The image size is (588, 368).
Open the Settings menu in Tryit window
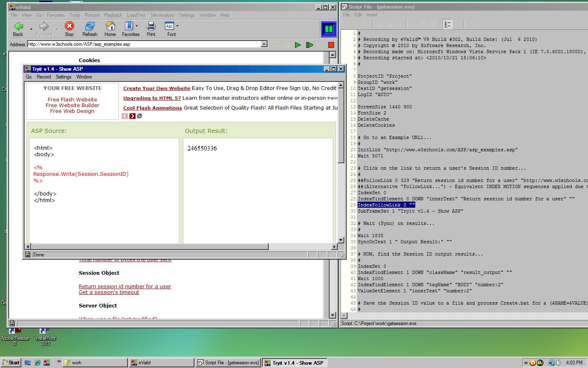click(x=63, y=77)
